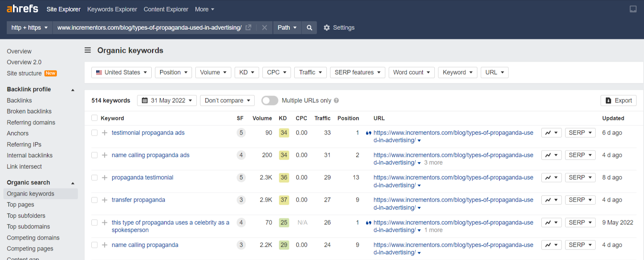Image resolution: width=644 pixels, height=260 pixels.
Task: Open SERP for 'transfer propaganda'
Action: pyautogui.click(x=580, y=200)
